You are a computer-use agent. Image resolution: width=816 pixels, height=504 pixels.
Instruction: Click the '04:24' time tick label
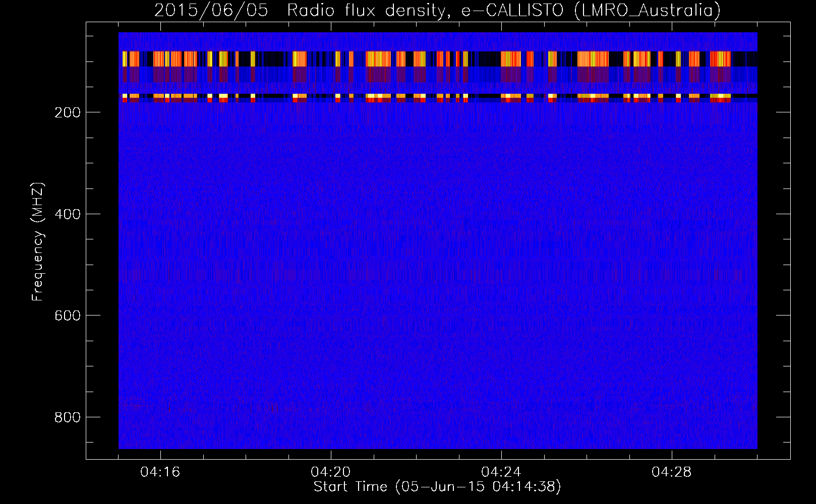point(501,472)
